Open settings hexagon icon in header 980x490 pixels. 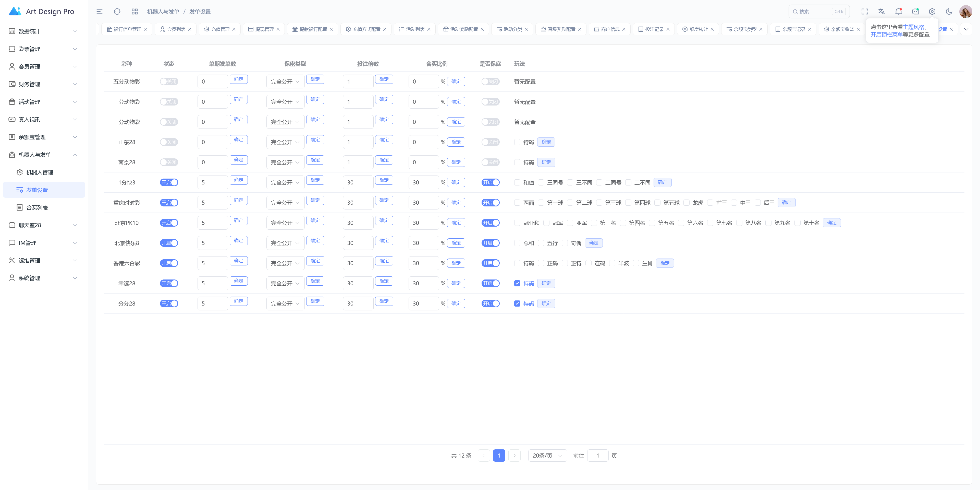coord(932,12)
